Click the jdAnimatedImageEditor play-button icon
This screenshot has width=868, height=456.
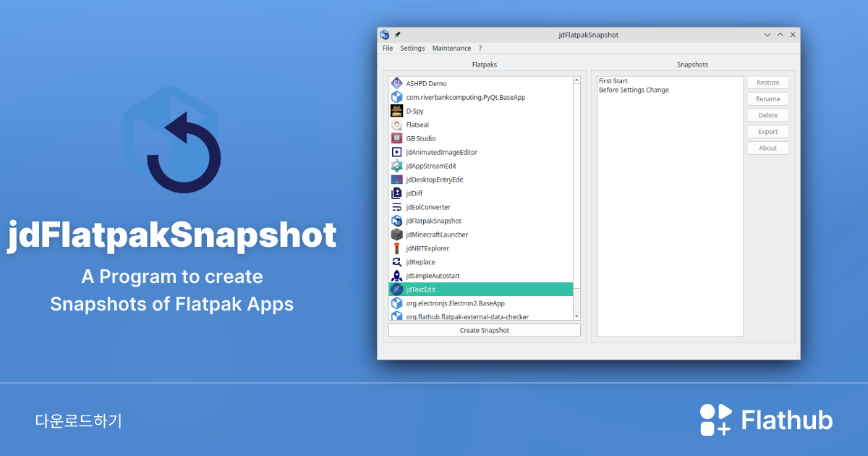396,152
